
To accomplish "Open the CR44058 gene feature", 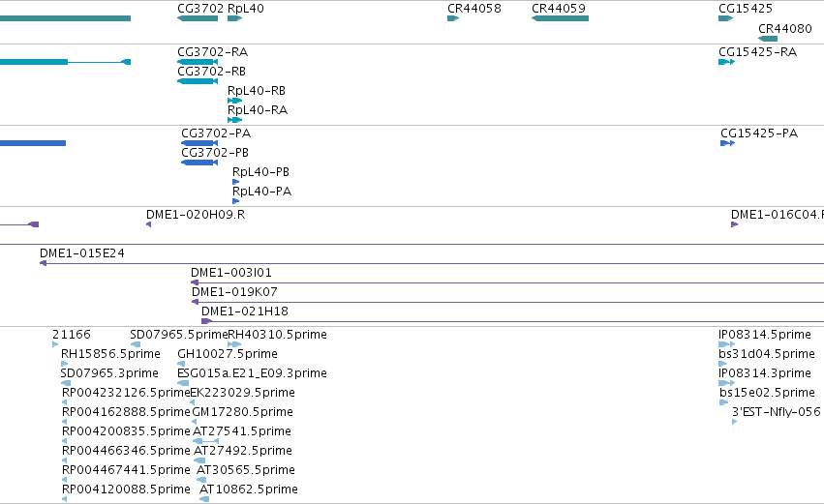I will pyautogui.click(x=453, y=18).
